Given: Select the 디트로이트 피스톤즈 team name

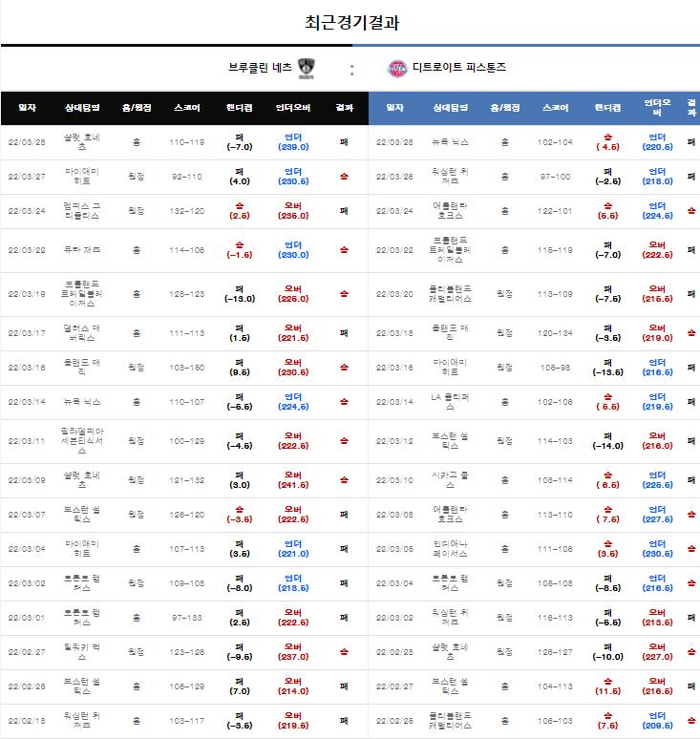Looking at the screenshot, I should tap(459, 68).
